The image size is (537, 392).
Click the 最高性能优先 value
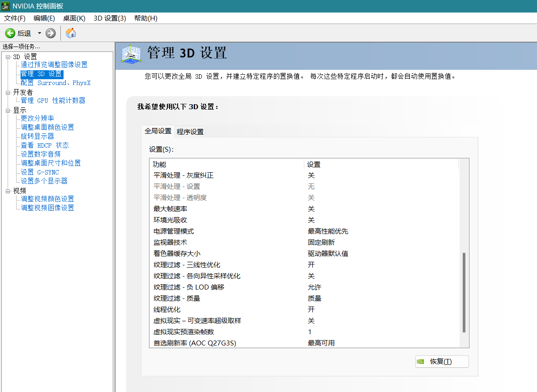[328, 231]
